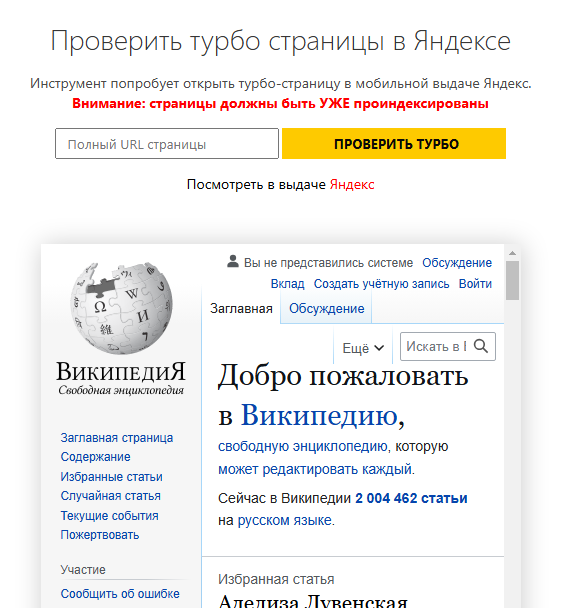This screenshot has height=608, width=580.
Task: Click the user silhouette icon
Action: (233, 261)
